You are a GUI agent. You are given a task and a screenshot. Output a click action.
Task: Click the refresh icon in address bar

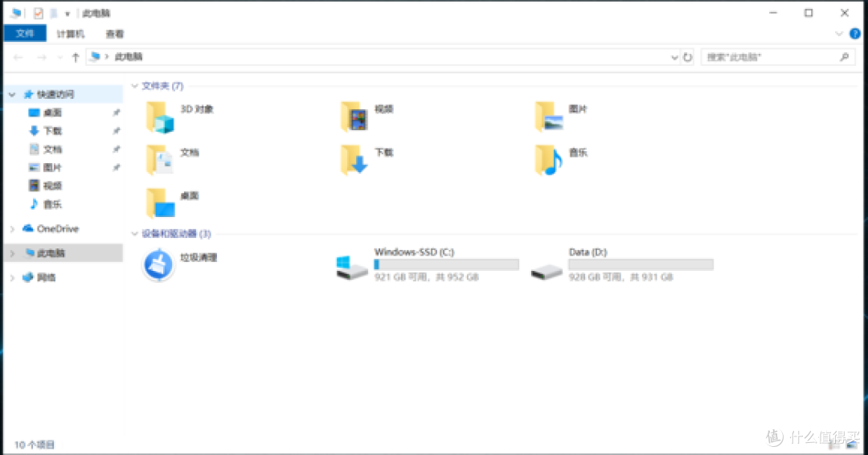pos(687,57)
